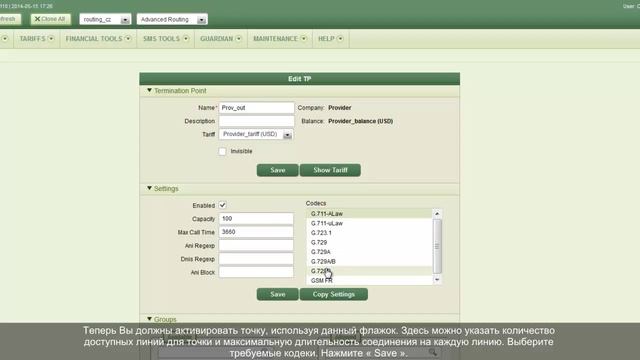Click the Description input field
640x360 pixels.
pyautogui.click(x=256, y=121)
